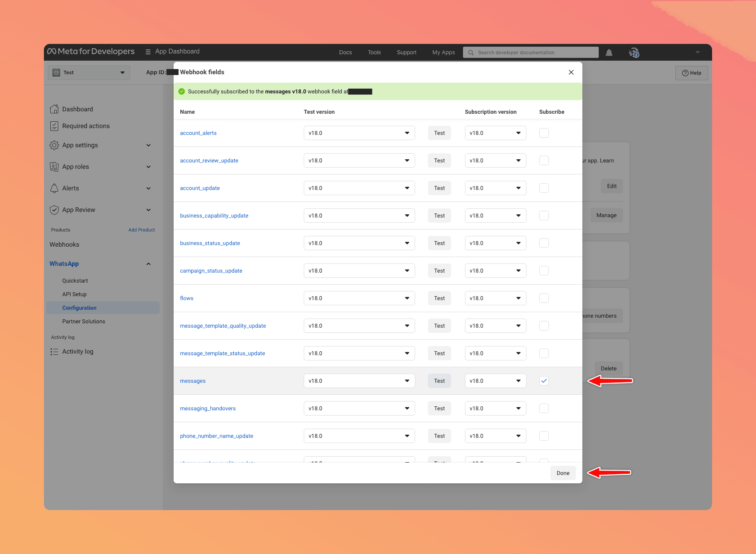Open the messages webhook field link

pyautogui.click(x=193, y=381)
